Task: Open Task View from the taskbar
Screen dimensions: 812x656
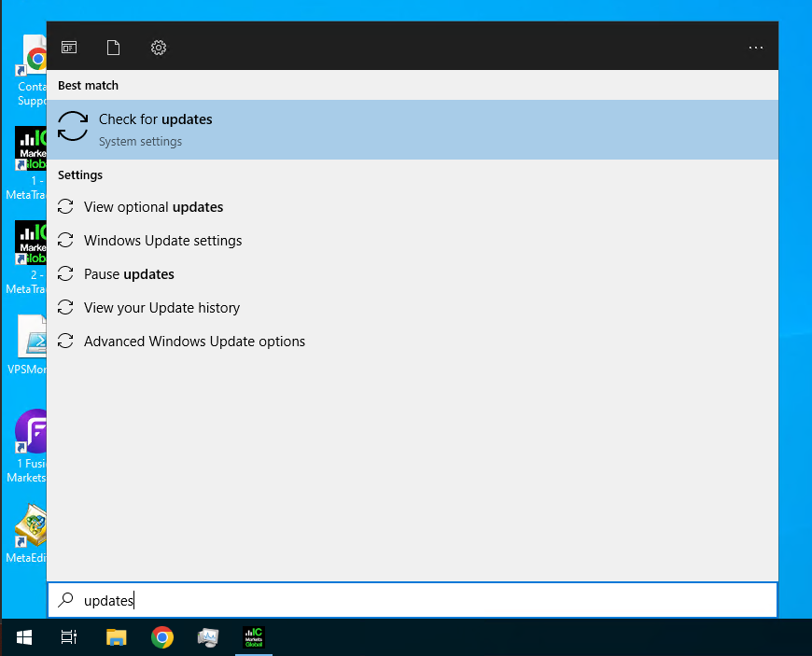Action: [x=68, y=637]
